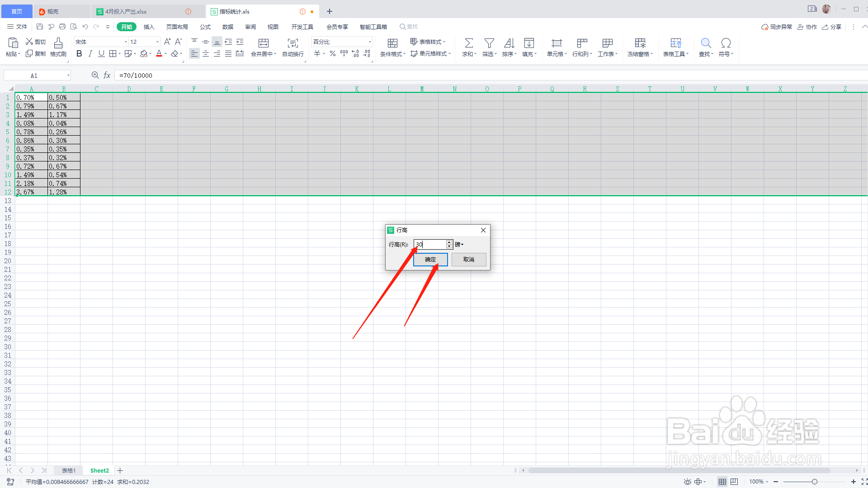
Task: Switch to the 数据 Data tab
Action: pyautogui.click(x=228, y=27)
